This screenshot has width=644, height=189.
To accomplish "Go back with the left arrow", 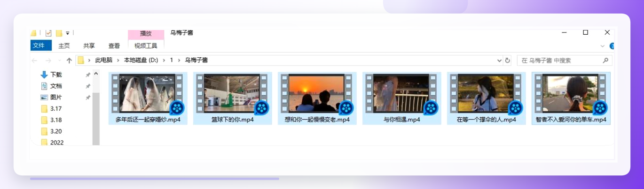I will point(34,60).
